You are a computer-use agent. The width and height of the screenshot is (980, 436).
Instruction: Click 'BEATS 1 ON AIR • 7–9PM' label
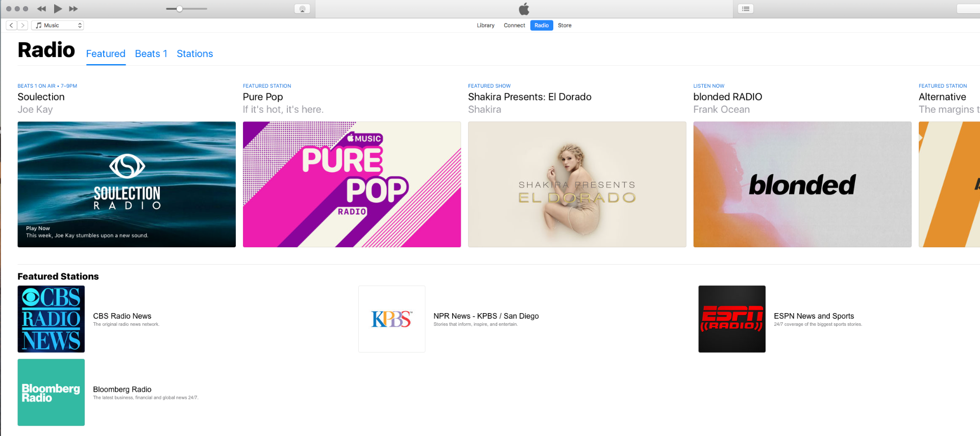(47, 86)
